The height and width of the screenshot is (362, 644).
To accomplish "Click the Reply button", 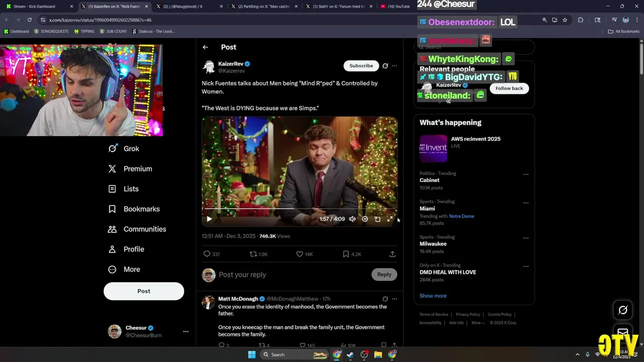I will [x=384, y=275].
